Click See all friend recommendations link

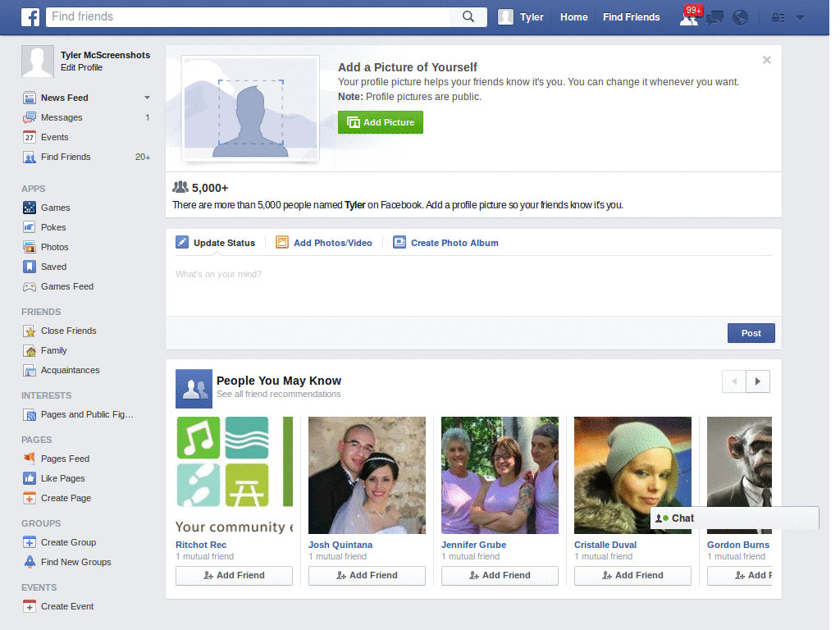coord(279,394)
